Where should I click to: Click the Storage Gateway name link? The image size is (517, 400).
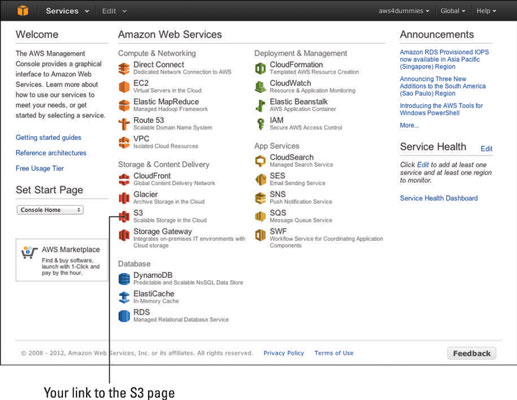coord(163,231)
